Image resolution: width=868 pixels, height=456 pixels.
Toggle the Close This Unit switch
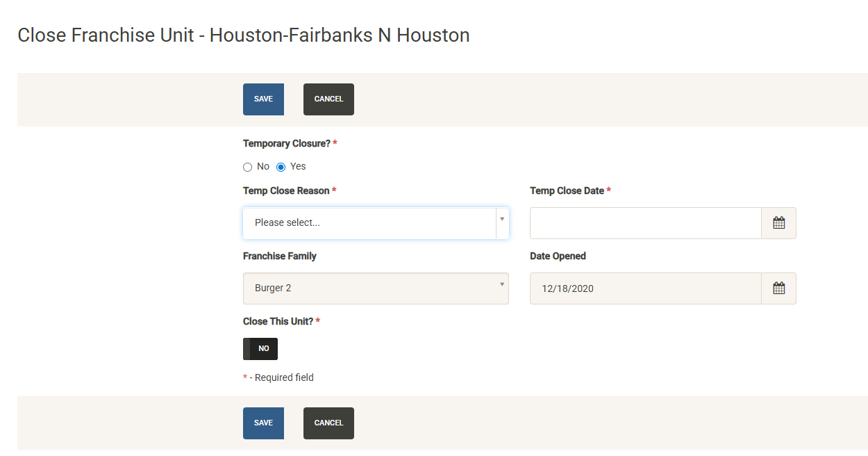pos(260,349)
